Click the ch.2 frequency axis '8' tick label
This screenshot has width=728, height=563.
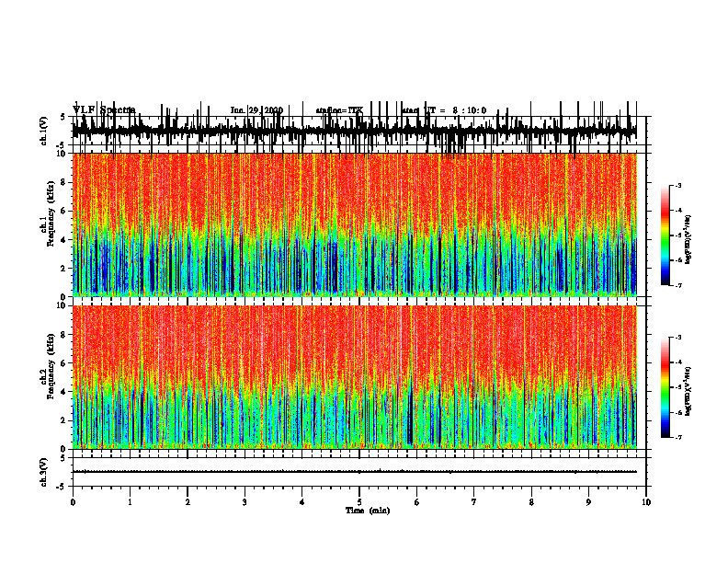(x=64, y=335)
